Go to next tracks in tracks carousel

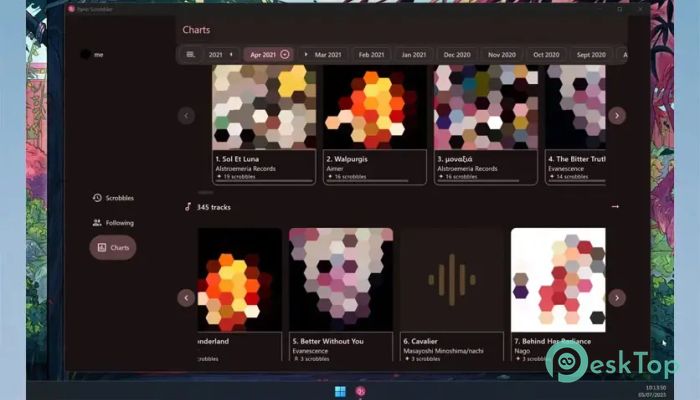click(617, 298)
